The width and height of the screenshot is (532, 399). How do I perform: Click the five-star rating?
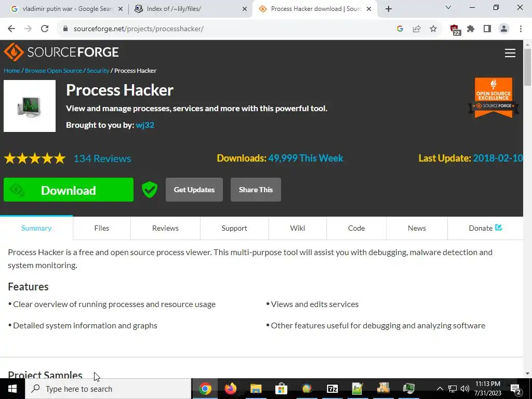(x=35, y=158)
